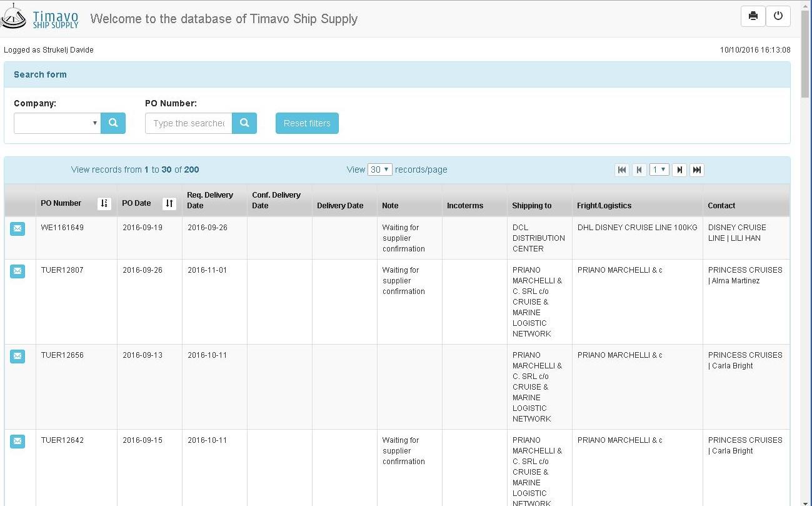Image resolution: width=812 pixels, height=506 pixels.
Task: Sort by PO Number icon
Action: 104,203
